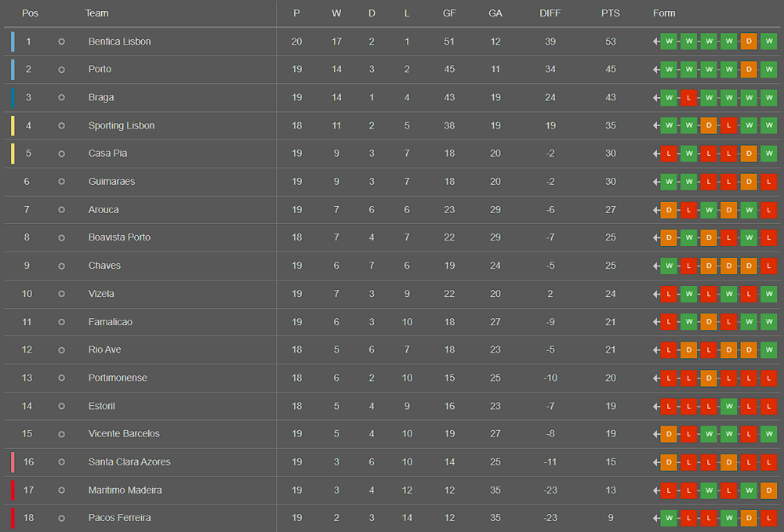
Task: Sort by the GF column header
Action: [x=449, y=13]
